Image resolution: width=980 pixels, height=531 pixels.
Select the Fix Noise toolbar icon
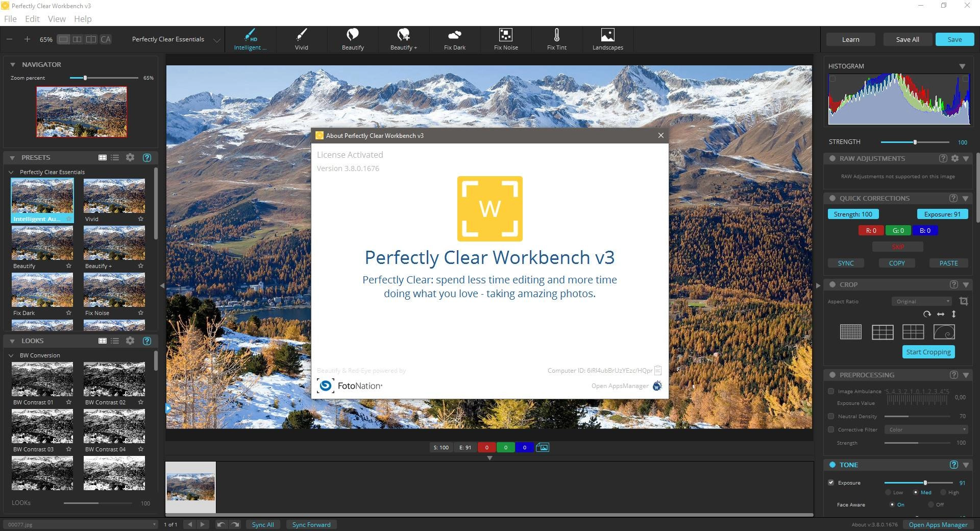coord(506,39)
